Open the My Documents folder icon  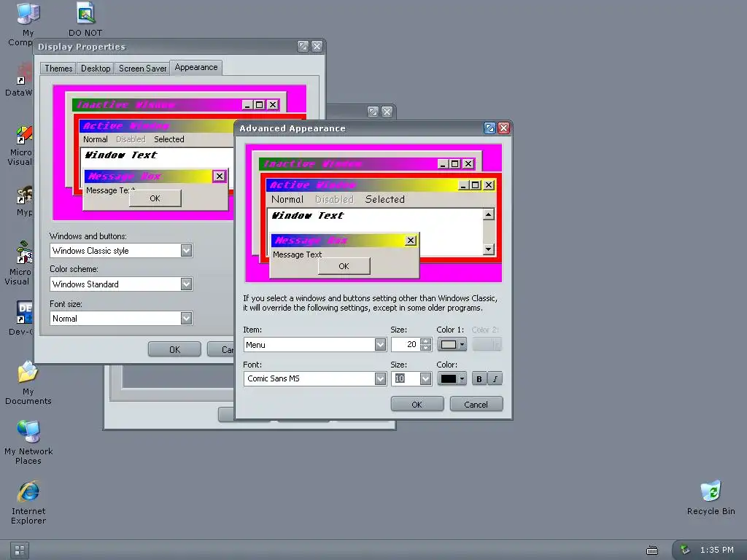[28, 373]
